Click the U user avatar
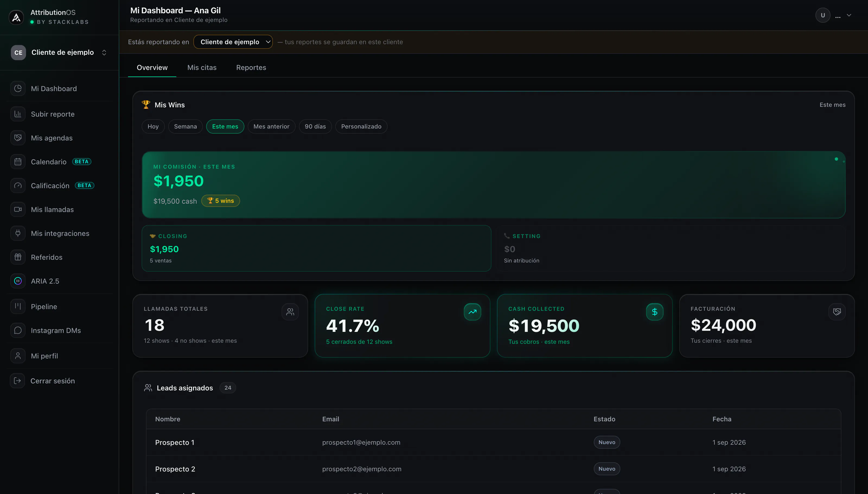Image resolution: width=868 pixels, height=494 pixels. coord(822,15)
